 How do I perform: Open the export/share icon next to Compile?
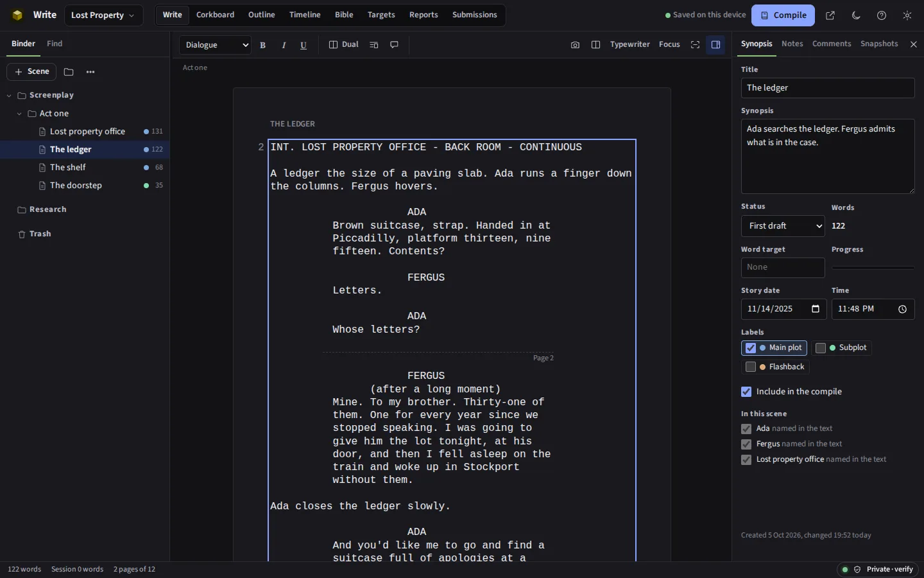830,15
